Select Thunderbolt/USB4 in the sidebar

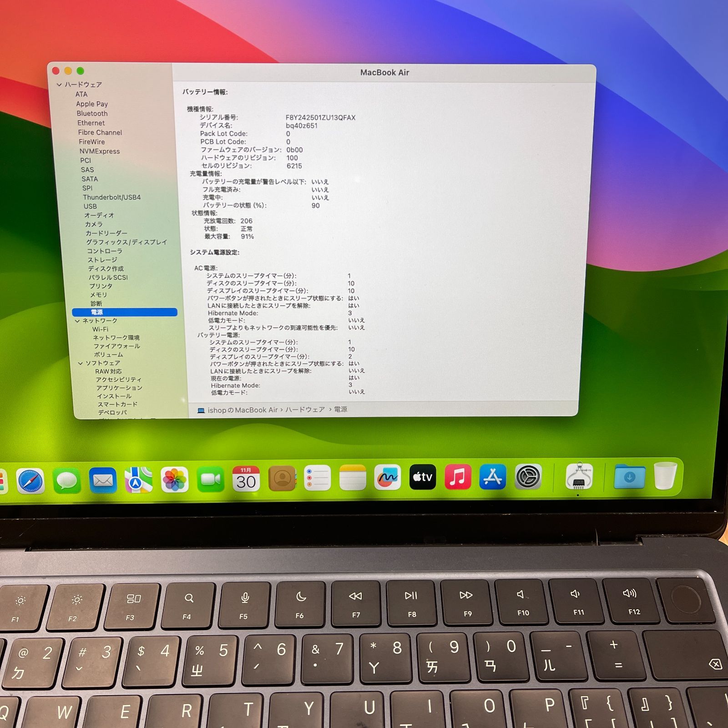coord(111,197)
